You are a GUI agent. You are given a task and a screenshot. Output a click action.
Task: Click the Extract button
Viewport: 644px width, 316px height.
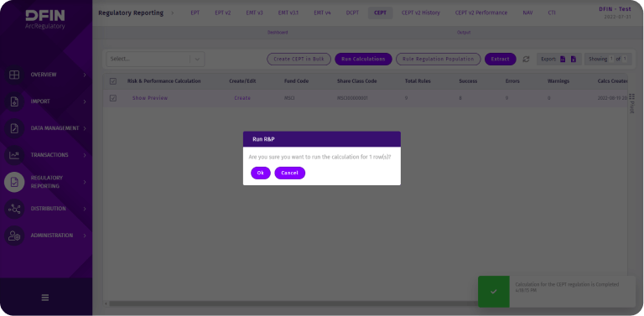pos(501,60)
